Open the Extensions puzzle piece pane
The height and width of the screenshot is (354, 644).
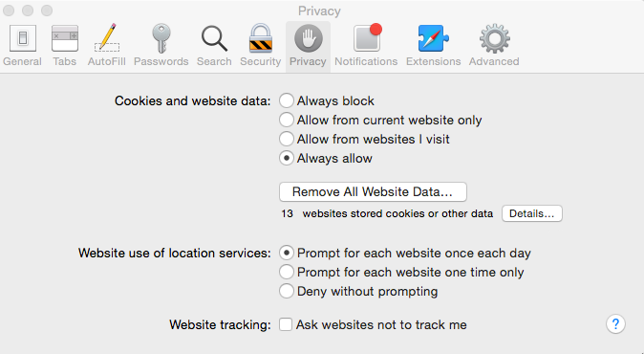click(x=433, y=45)
